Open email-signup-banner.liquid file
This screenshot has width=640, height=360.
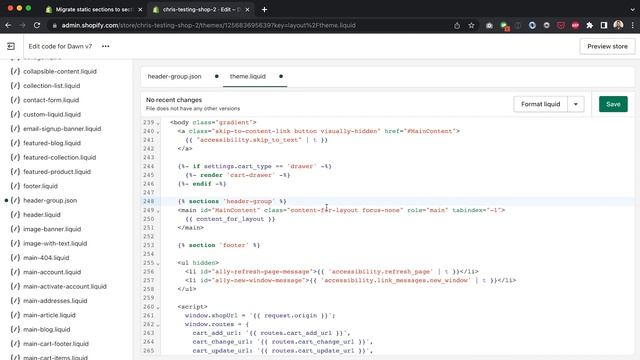point(62,129)
